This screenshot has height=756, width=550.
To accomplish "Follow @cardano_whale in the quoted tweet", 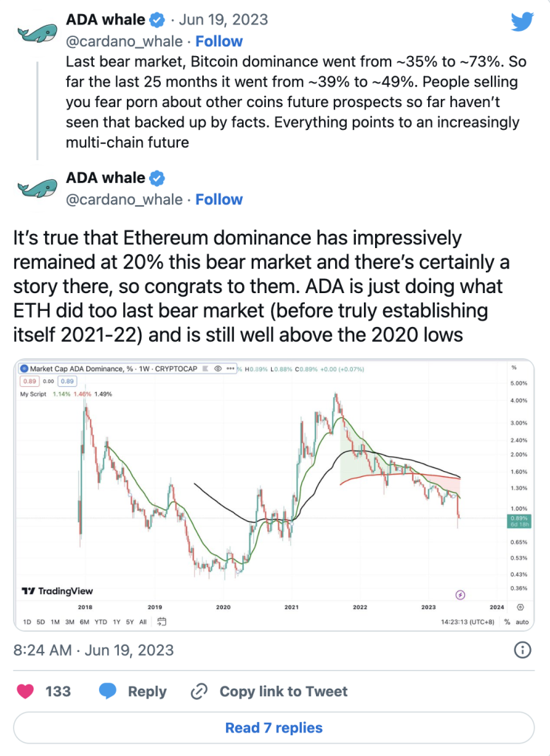I will click(219, 41).
